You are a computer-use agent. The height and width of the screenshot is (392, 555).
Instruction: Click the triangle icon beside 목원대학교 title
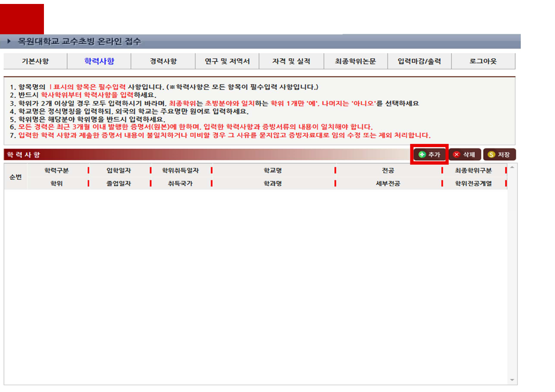9,42
